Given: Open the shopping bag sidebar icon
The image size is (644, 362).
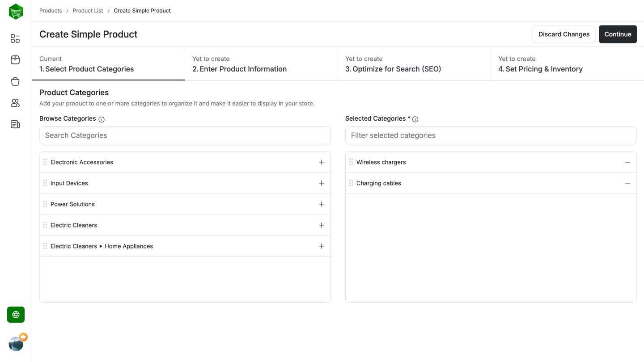Looking at the screenshot, I should tap(15, 81).
